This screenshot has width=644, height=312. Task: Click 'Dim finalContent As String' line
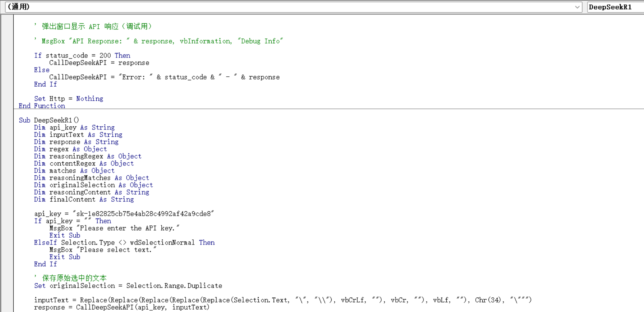point(84,199)
